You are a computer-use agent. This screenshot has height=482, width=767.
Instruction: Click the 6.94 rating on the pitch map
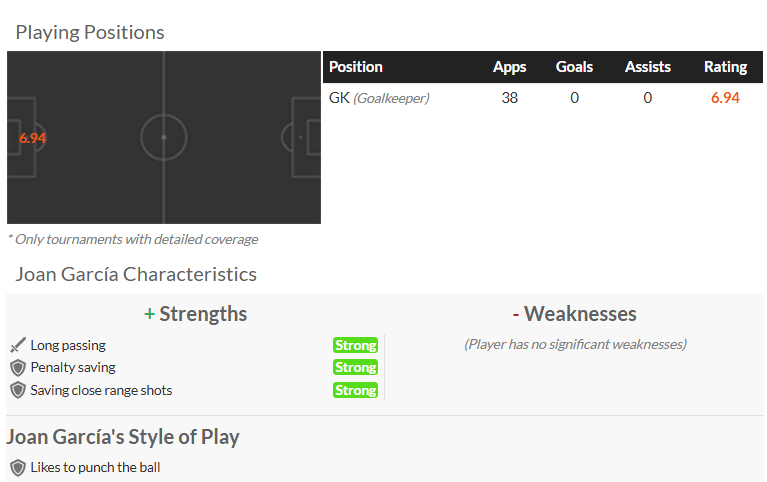click(x=33, y=138)
